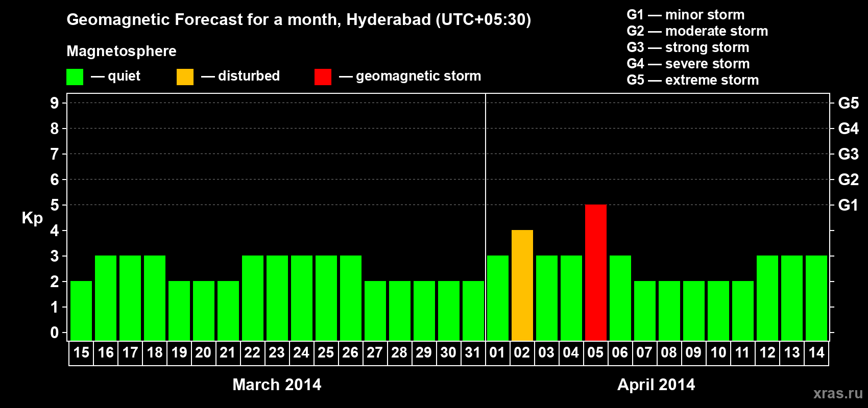Click the green bar for April 01
The width and height of the screenshot is (868, 408).
point(498,298)
